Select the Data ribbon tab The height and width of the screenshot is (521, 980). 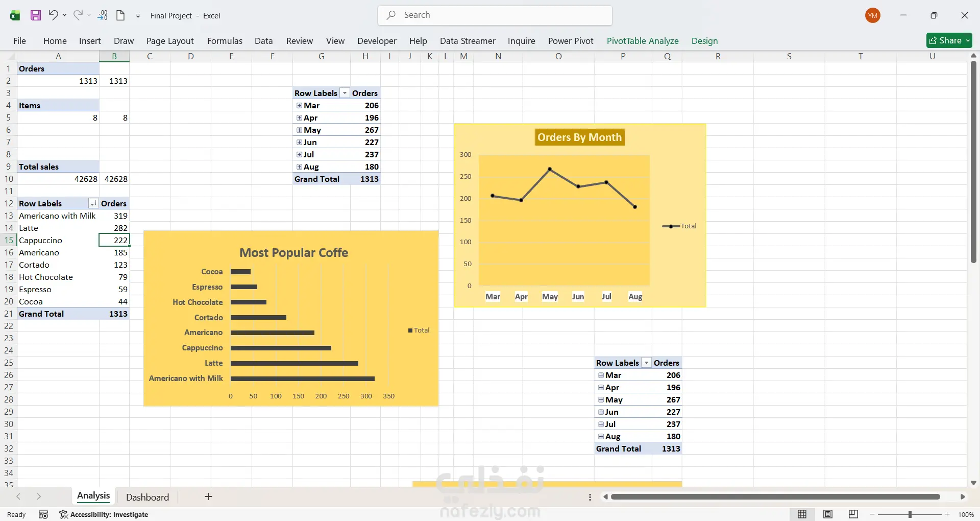[x=264, y=41]
